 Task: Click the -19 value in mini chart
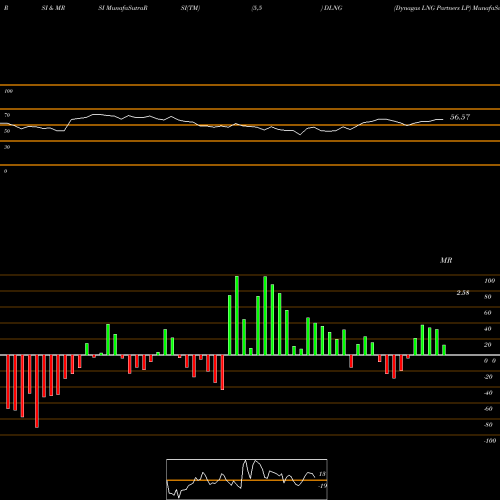(322, 486)
